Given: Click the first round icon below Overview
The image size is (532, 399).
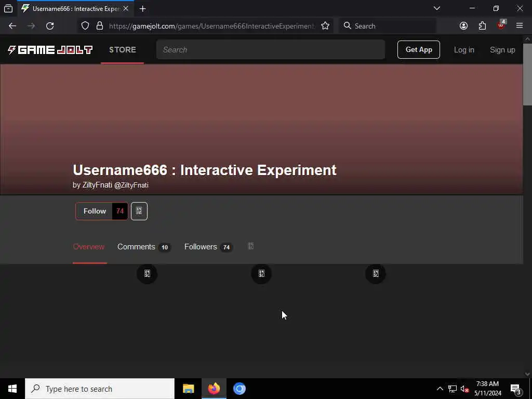Looking at the screenshot, I should click(147, 273).
